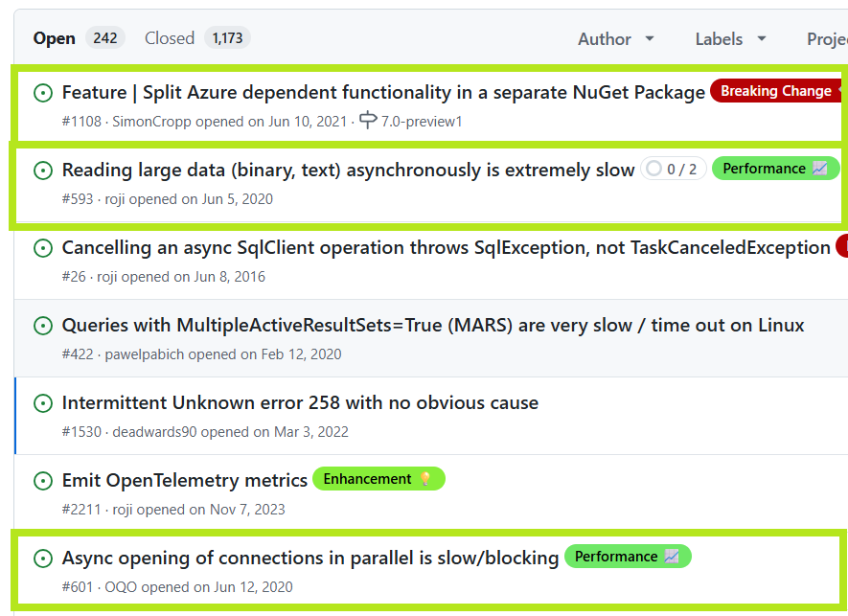Expand the Author filter dropdown
Viewport: 848px width, 616px height.
coord(616,39)
